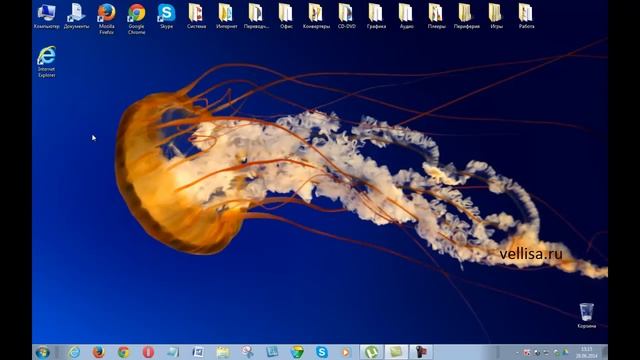This screenshot has height=360, width=640.
Task: Select the Работа folder on desktop
Action: (527, 16)
